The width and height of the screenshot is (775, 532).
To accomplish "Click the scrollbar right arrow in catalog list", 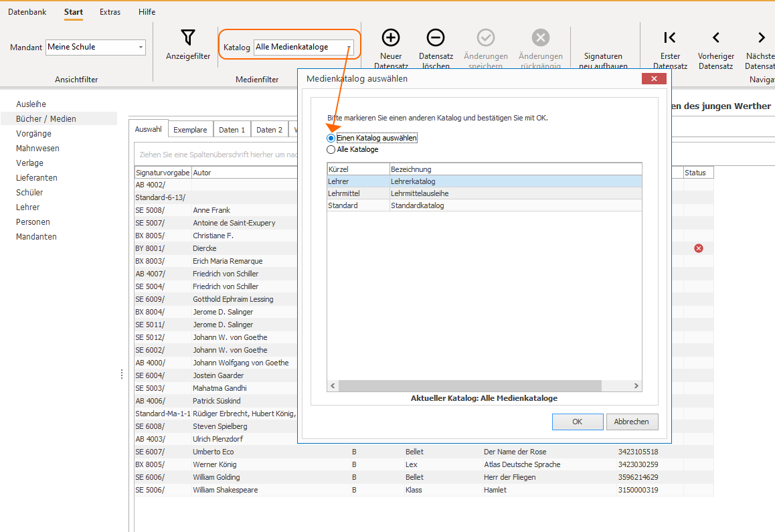I will coord(636,385).
